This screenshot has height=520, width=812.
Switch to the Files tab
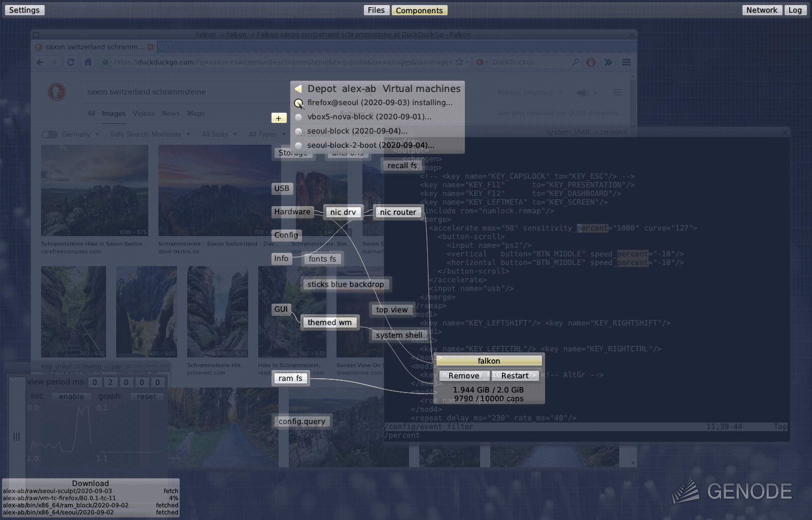pyautogui.click(x=376, y=10)
